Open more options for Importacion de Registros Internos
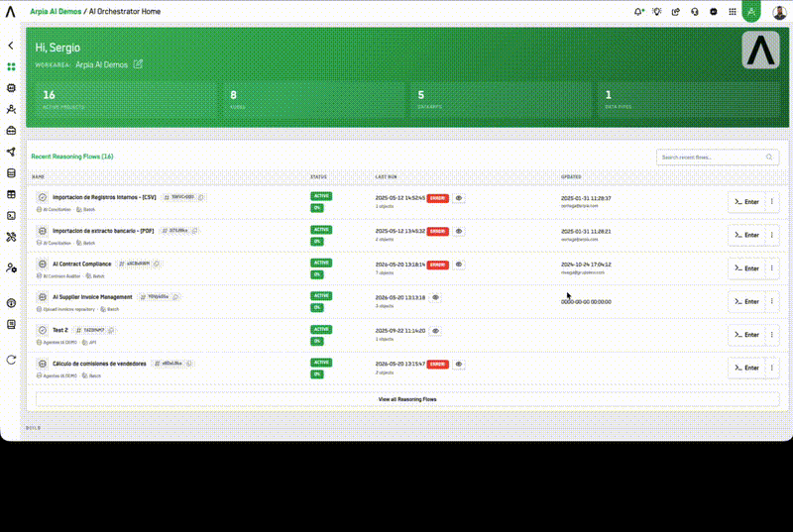Viewport: 793px width, 532px height. (x=772, y=202)
